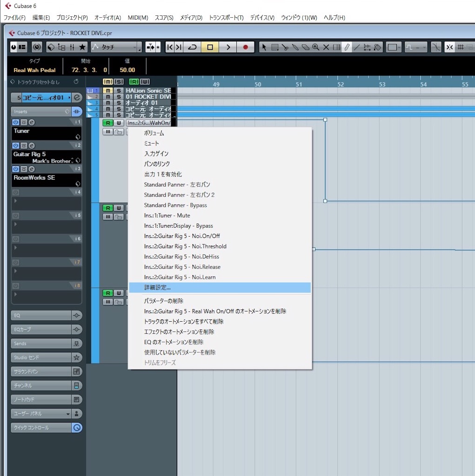Viewport: 475px width, 476px height.
Task: Click the 値 field showing 50.00
Action: click(127, 70)
